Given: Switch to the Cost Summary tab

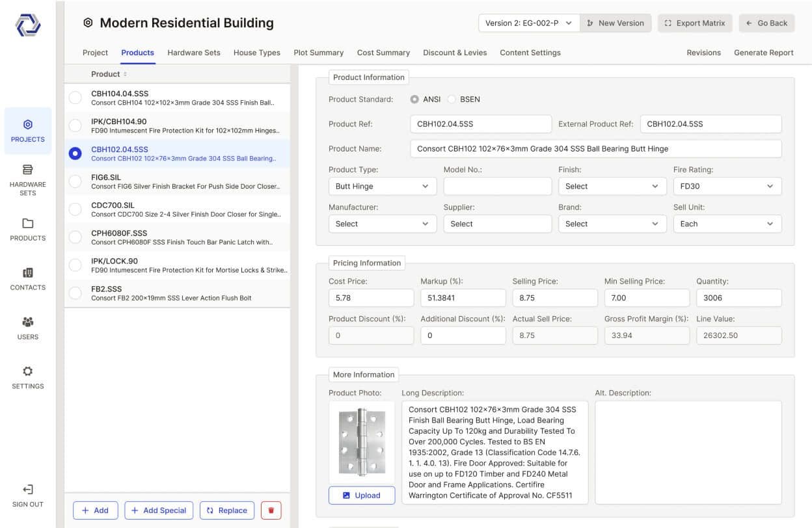Looking at the screenshot, I should [x=383, y=53].
